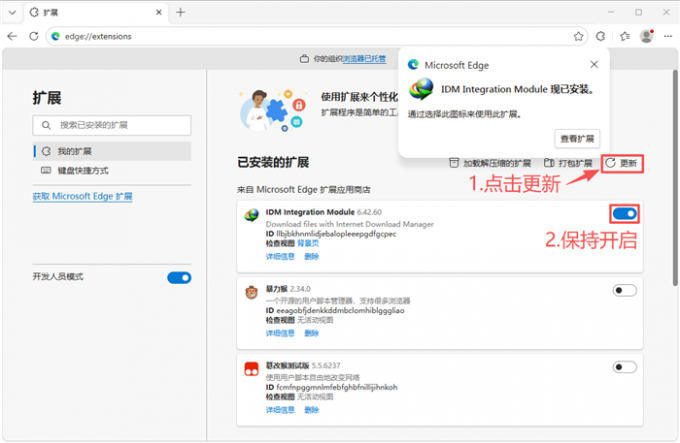The image size is (680, 443).
Task: Click the 暴力猴 extension ID text
Action: 335,310
